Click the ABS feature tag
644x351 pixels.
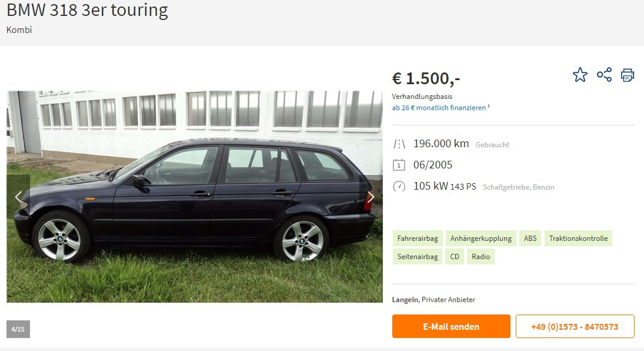tap(530, 239)
